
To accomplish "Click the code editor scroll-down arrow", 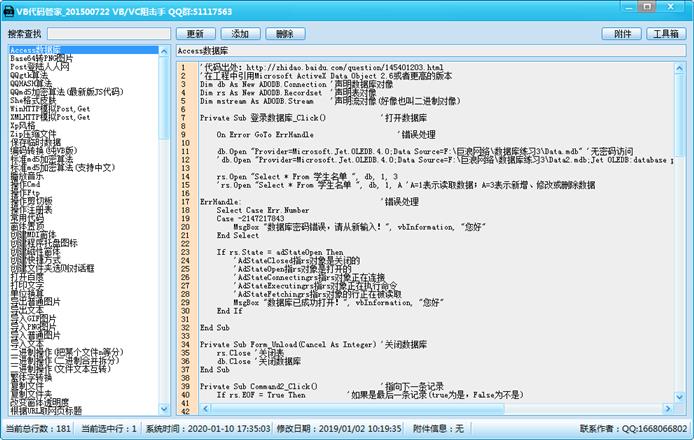I will point(679,397).
